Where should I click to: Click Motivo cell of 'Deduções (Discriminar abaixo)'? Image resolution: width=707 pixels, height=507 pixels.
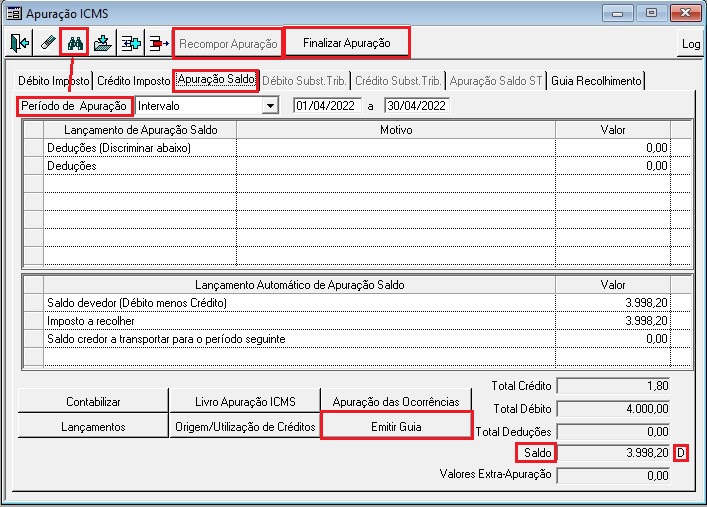click(396, 148)
